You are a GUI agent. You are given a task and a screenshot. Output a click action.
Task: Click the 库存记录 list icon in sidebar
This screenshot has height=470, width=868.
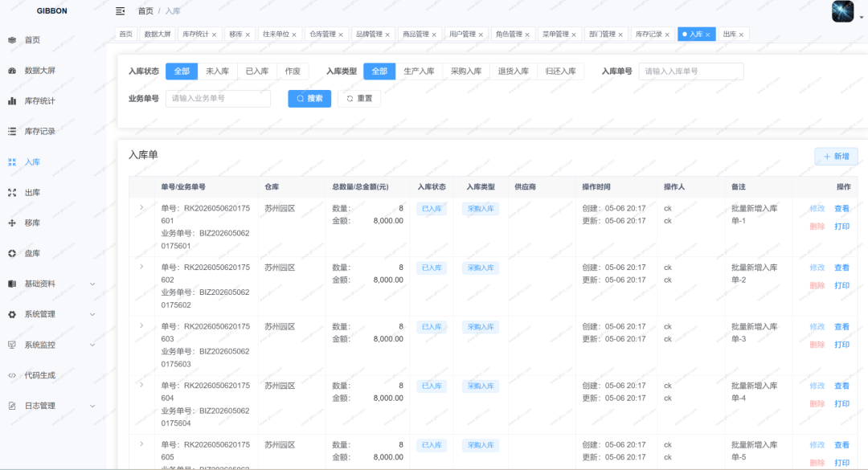[x=12, y=131]
